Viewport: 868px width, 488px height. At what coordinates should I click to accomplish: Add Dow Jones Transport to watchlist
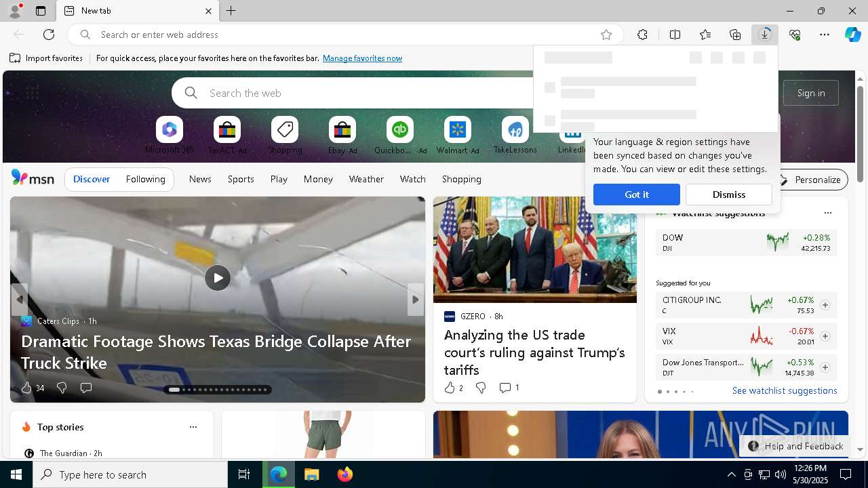pyautogui.click(x=825, y=367)
